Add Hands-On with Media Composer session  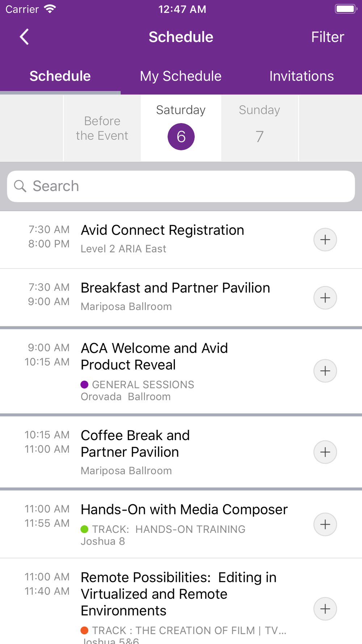325,524
